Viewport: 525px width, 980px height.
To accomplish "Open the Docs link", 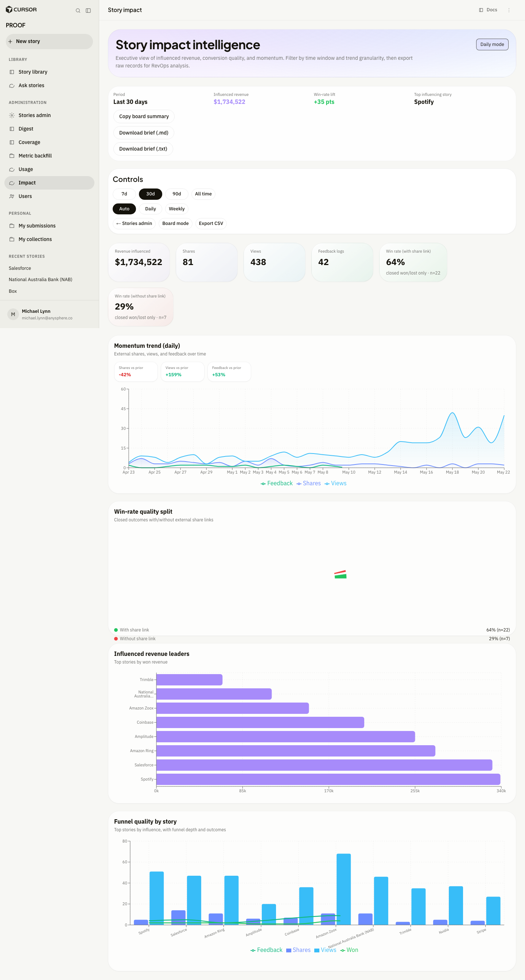I will point(488,10).
